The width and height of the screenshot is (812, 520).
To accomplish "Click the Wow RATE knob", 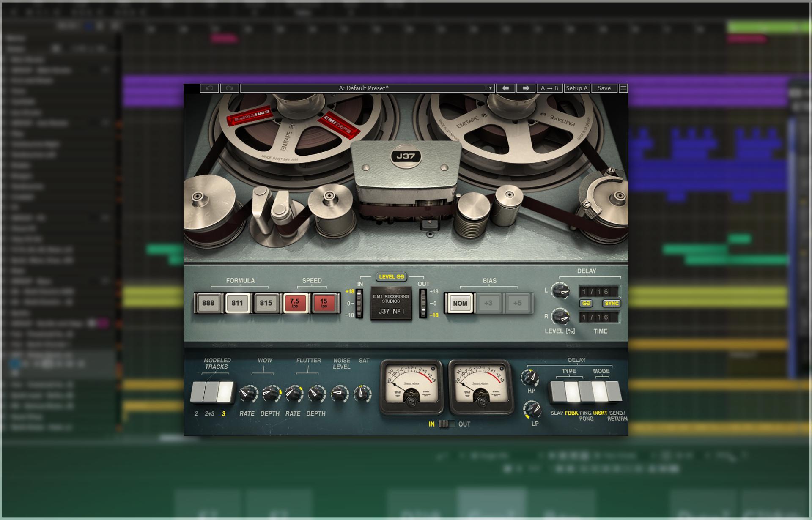I will (248, 394).
